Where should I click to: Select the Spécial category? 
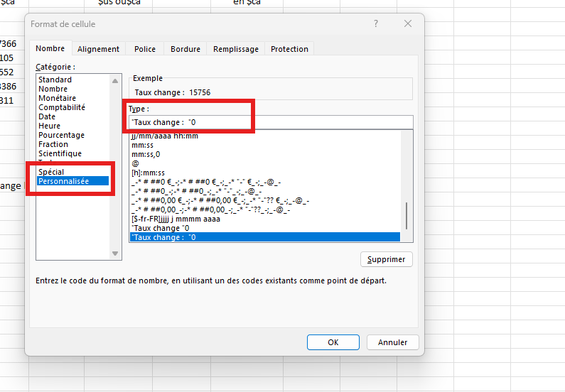[51, 172]
